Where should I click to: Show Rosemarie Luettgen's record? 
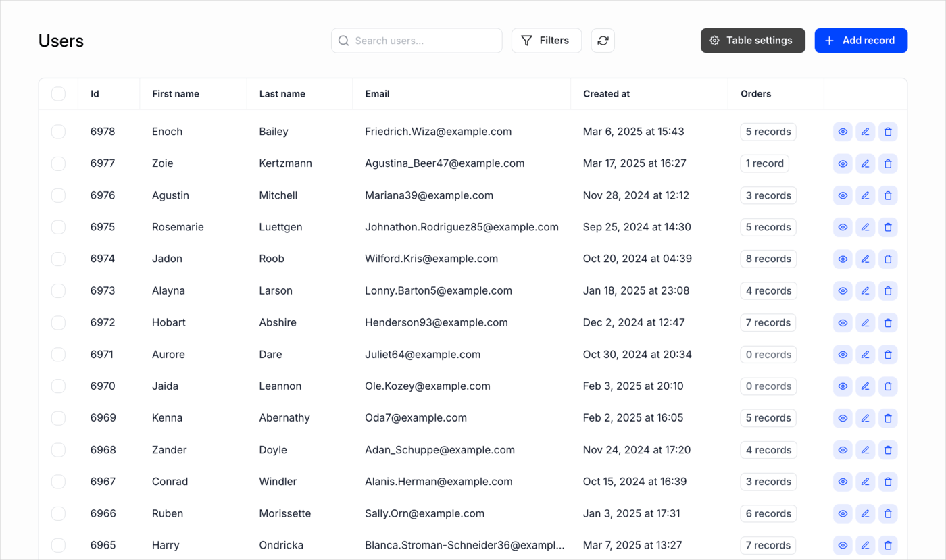pos(843,227)
